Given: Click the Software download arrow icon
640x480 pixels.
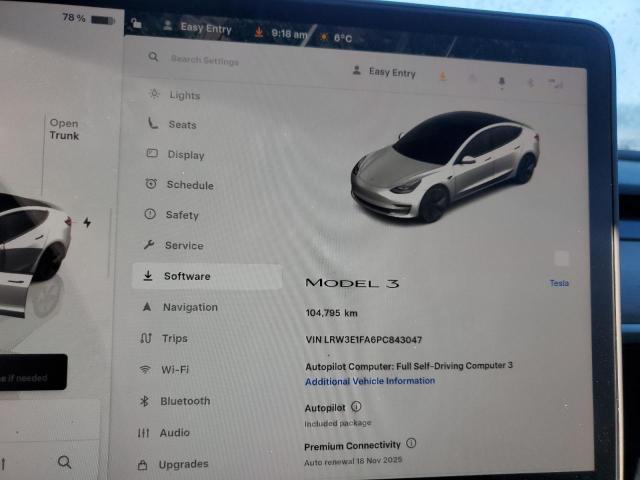Looking at the screenshot, I should [148, 276].
